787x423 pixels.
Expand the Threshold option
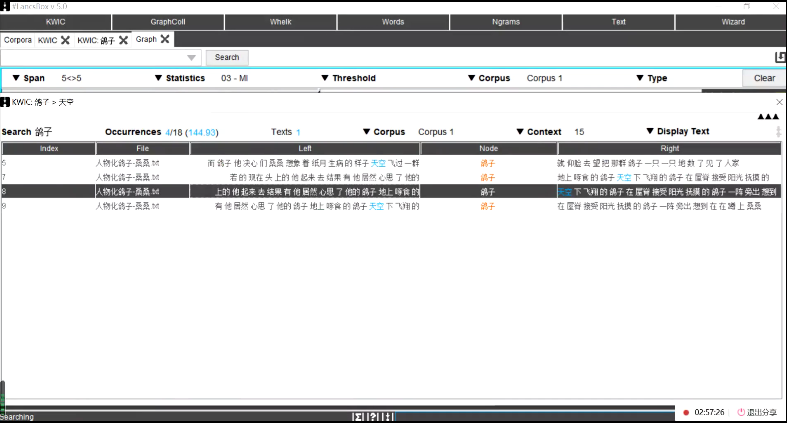click(x=348, y=78)
